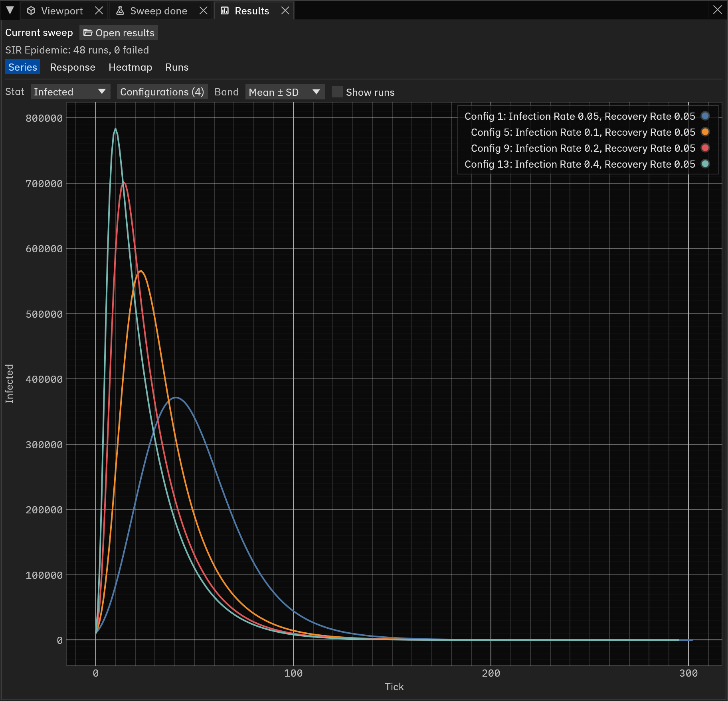Close the panel with the far-right X
Viewport: 728px width, 701px height.
[718, 10]
